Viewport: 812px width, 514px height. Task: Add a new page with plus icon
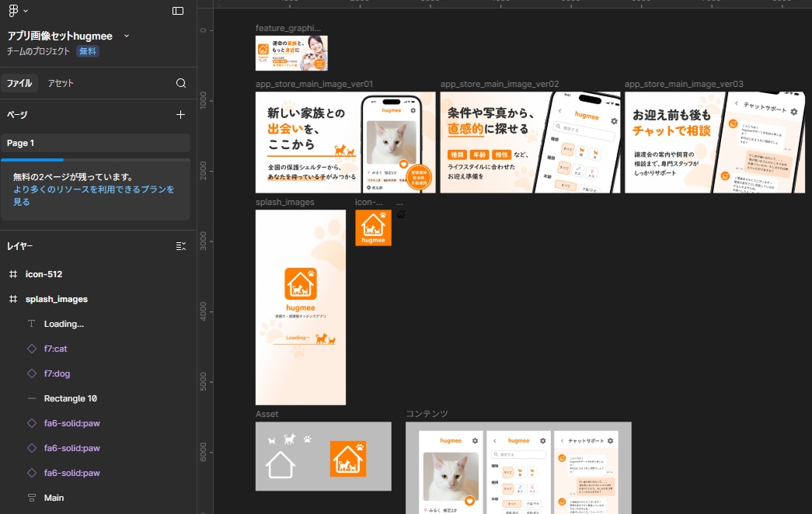coord(180,114)
